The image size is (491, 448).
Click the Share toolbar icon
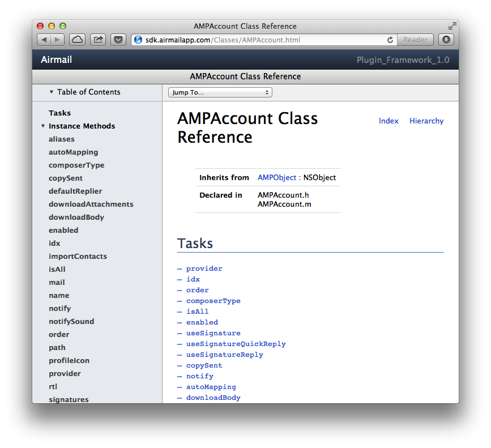coord(98,40)
